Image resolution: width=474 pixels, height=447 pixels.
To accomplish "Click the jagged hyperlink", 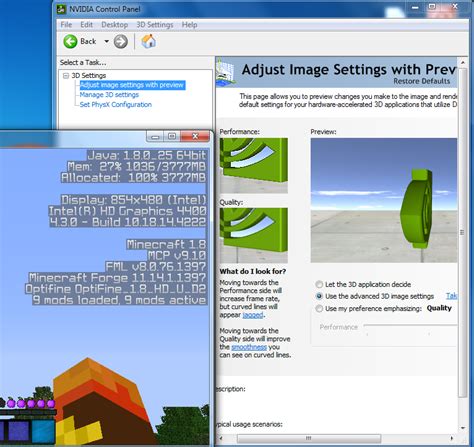I will [x=253, y=315].
